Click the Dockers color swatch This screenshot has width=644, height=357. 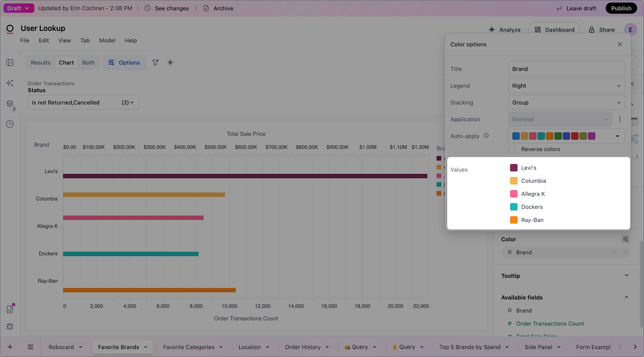pyautogui.click(x=514, y=207)
